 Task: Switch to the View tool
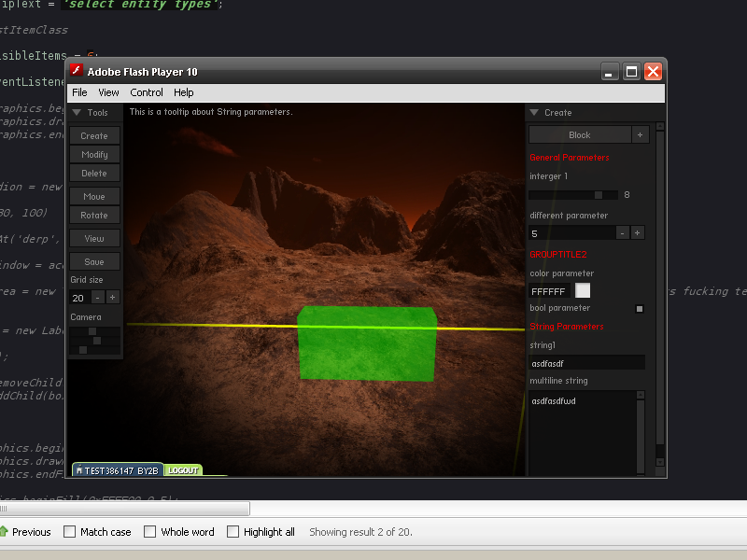(95, 239)
